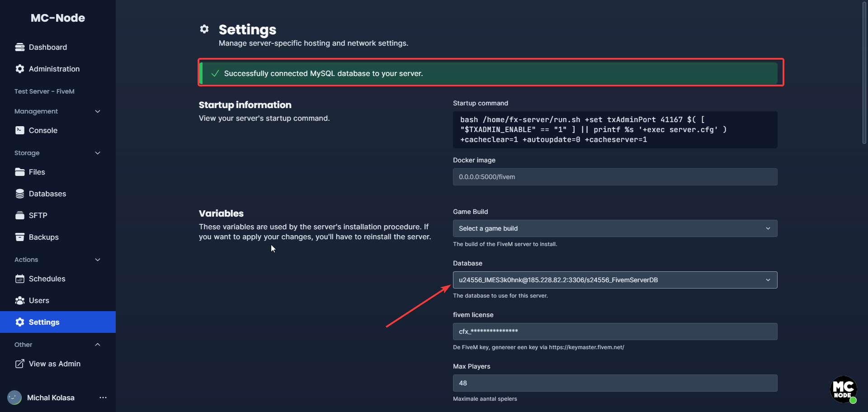Click Test Server - FiveM label
This screenshot has height=412, width=868.
[x=44, y=91]
